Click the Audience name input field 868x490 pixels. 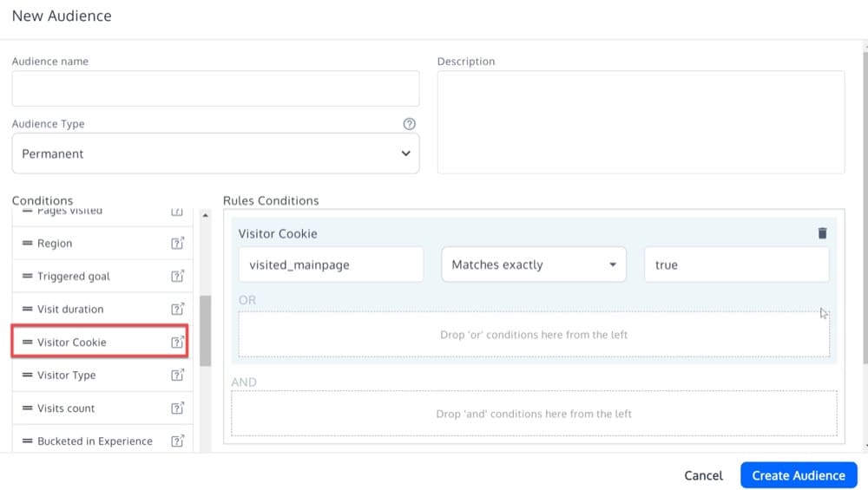215,88
